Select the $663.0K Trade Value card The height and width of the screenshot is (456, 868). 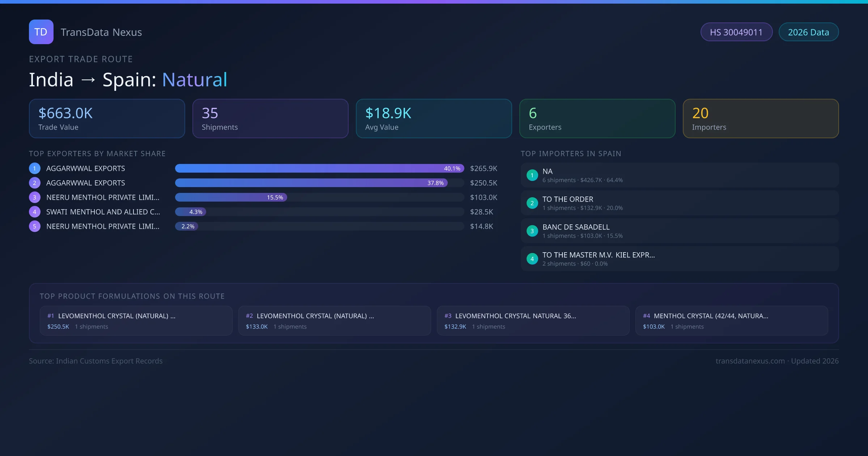pyautogui.click(x=107, y=118)
